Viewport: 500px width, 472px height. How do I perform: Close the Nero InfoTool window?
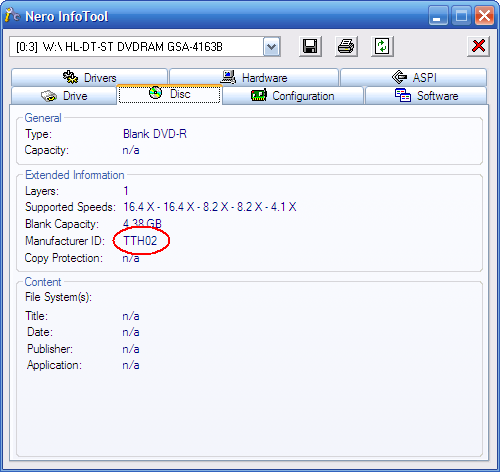click(484, 16)
